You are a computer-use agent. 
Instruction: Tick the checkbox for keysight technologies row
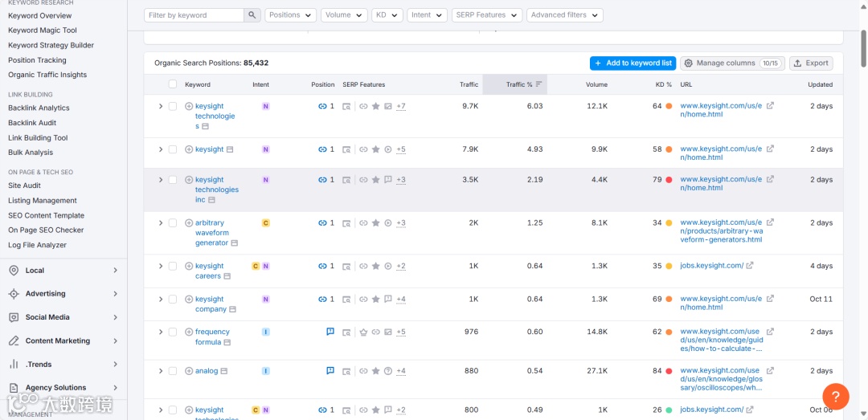point(173,106)
